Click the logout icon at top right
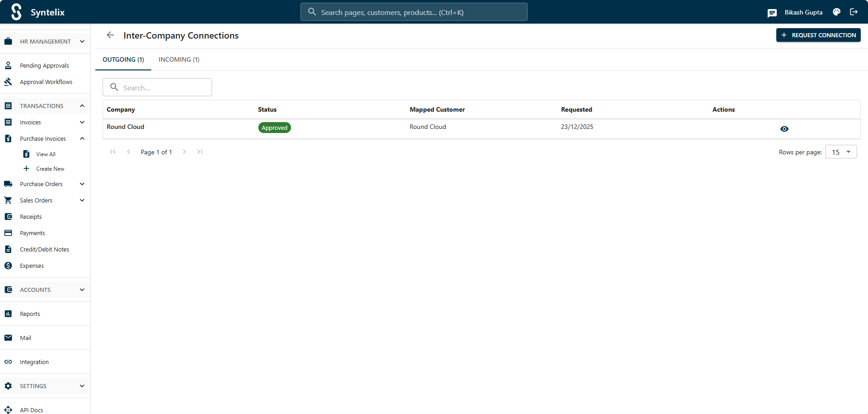The height and width of the screenshot is (414, 868). pyautogui.click(x=854, y=12)
